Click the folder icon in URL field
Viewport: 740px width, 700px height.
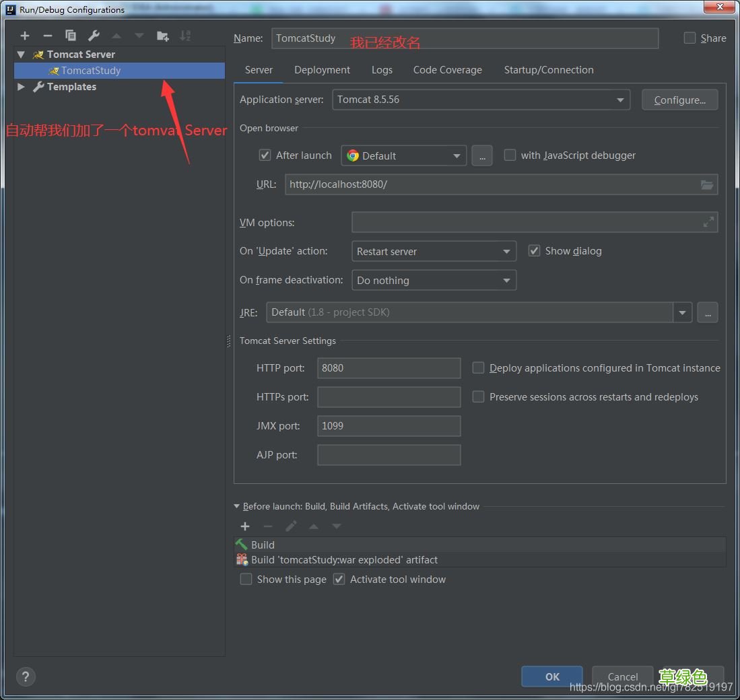coord(706,184)
